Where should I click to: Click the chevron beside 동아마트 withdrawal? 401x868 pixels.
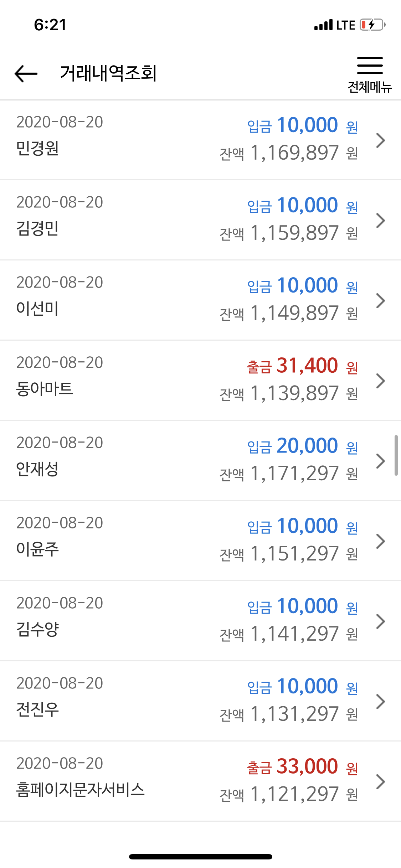coord(381,381)
